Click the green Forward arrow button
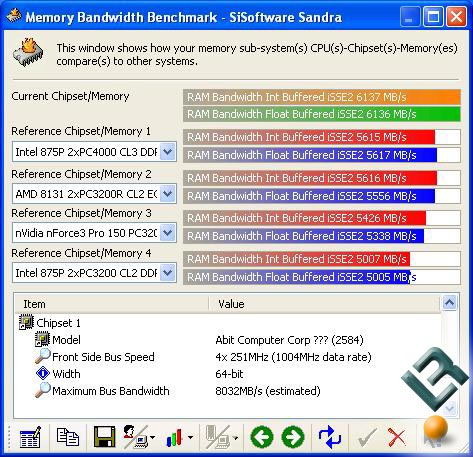Viewport: 473px width, 457px height. [293, 437]
